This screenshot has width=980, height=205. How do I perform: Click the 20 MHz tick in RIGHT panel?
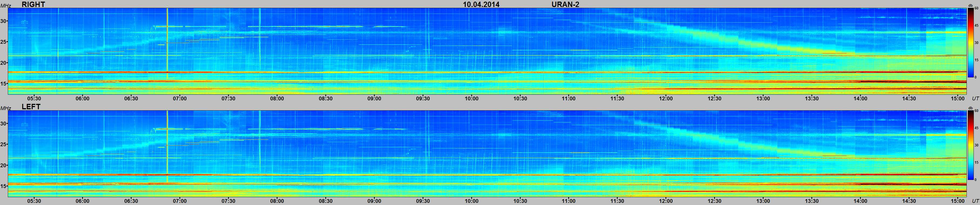[4, 63]
